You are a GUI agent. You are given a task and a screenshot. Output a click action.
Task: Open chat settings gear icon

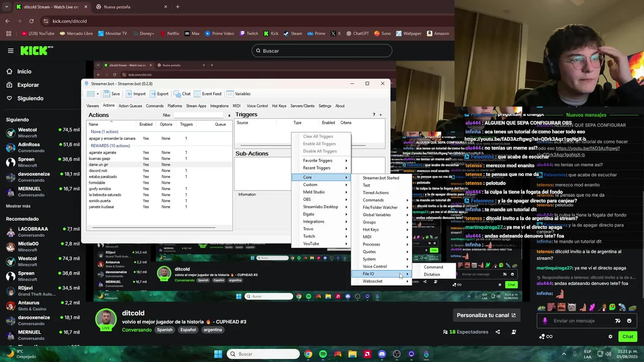click(610, 336)
